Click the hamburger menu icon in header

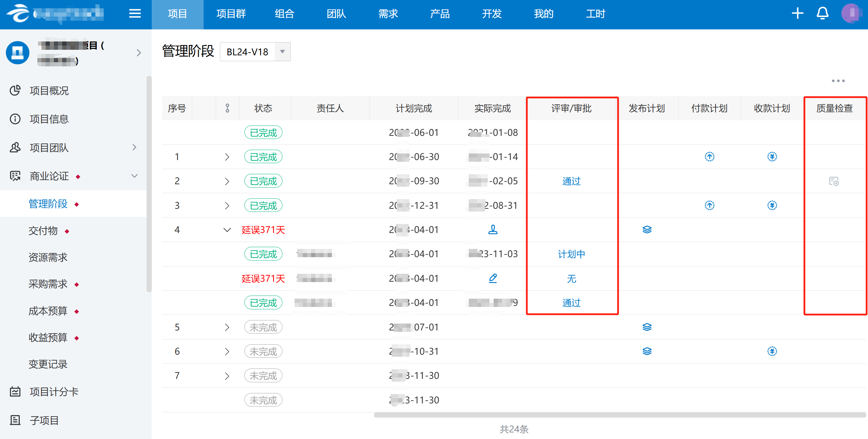click(x=135, y=13)
